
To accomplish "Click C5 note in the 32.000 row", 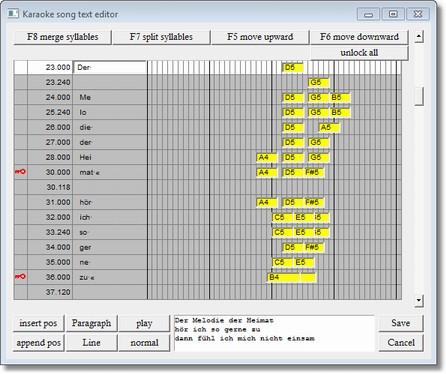I will (282, 217).
